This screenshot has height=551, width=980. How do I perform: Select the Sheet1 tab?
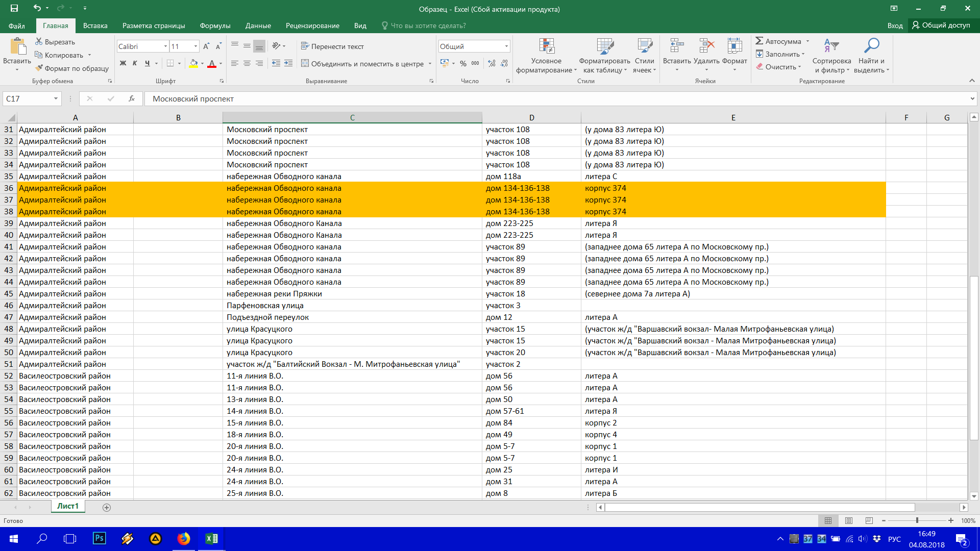pyautogui.click(x=68, y=506)
